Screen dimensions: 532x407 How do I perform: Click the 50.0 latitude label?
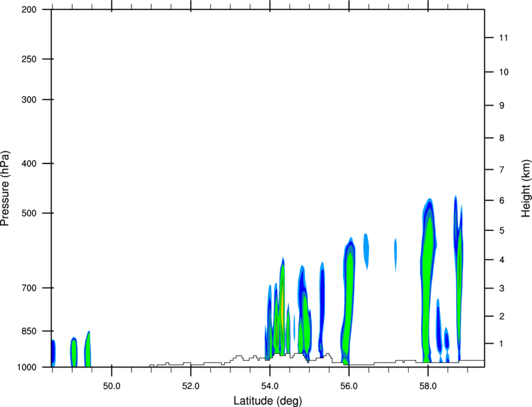111,386
